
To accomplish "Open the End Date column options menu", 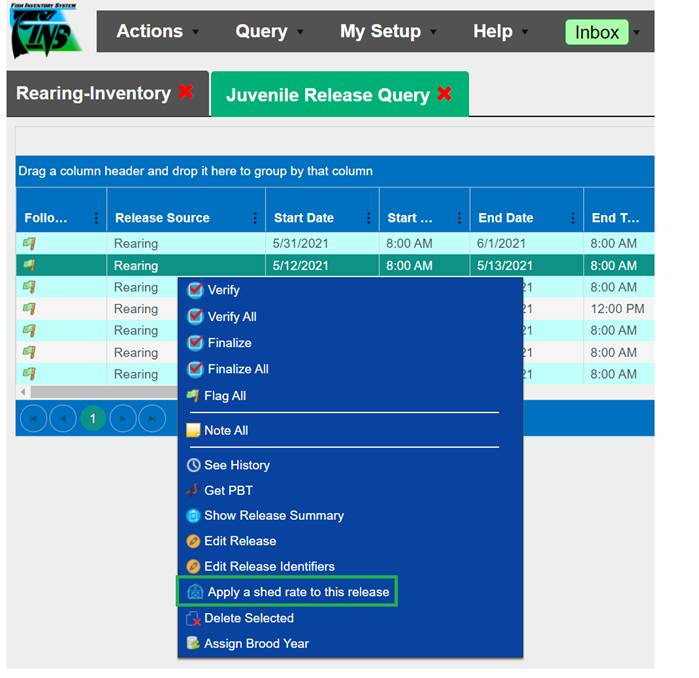I will click(572, 218).
